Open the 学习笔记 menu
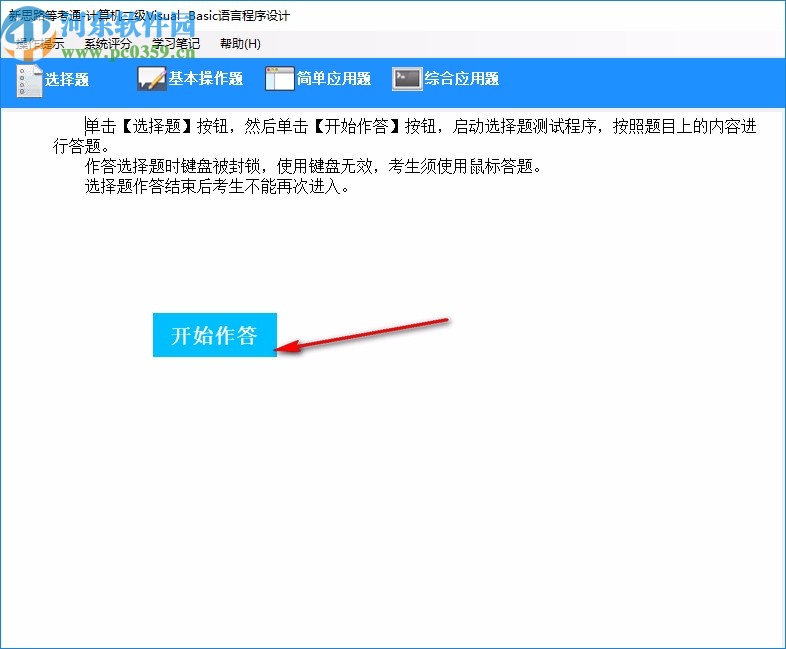Image resolution: width=786 pixels, height=649 pixels. click(176, 44)
